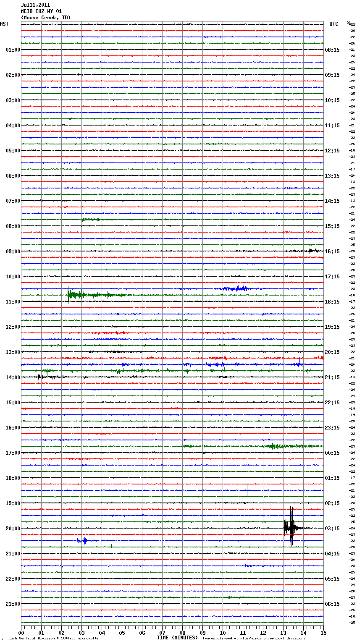Select the station code MCID EHZ WY 01
Viewport: 357px width, 644px height.
[x=41, y=11]
